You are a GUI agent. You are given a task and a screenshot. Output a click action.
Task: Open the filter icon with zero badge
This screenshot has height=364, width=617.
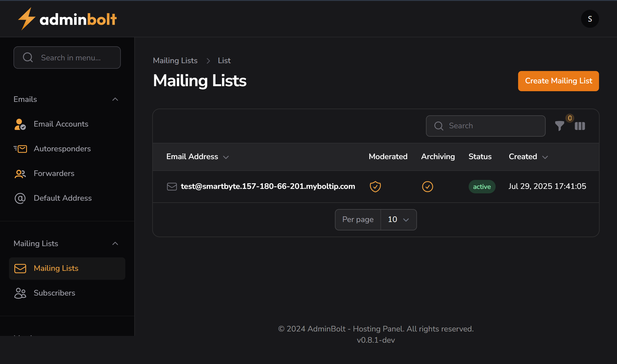pyautogui.click(x=560, y=126)
